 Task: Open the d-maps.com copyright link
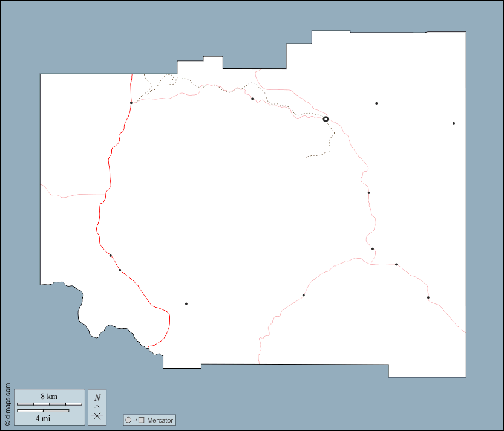pos(7,405)
